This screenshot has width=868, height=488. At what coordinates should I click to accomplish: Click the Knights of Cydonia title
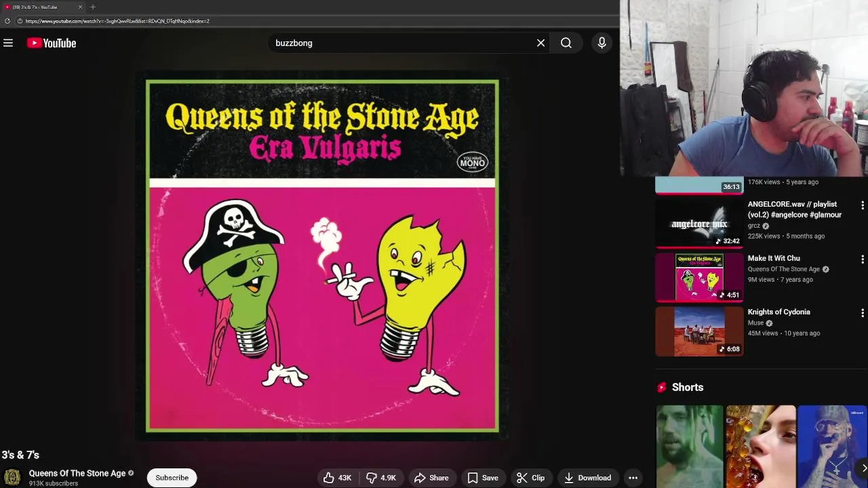pyautogui.click(x=778, y=312)
